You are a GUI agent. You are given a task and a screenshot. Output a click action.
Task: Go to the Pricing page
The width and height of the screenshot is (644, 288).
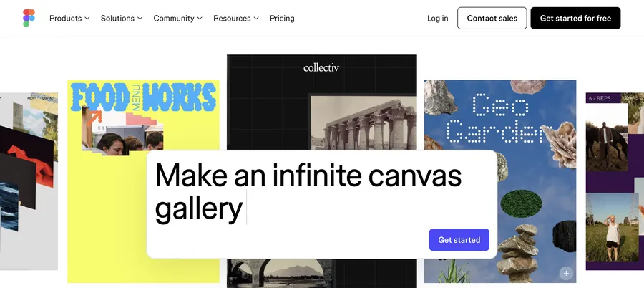click(x=282, y=18)
